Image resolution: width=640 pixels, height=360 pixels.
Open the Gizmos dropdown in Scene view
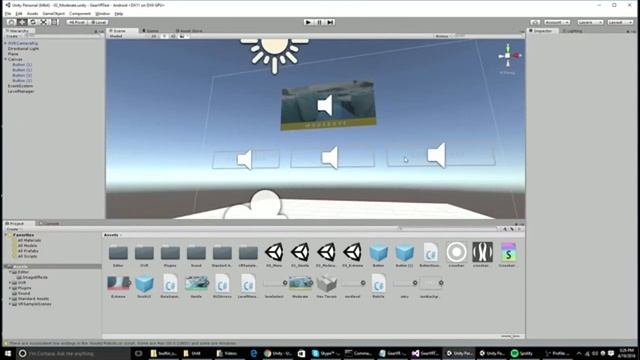pos(443,36)
